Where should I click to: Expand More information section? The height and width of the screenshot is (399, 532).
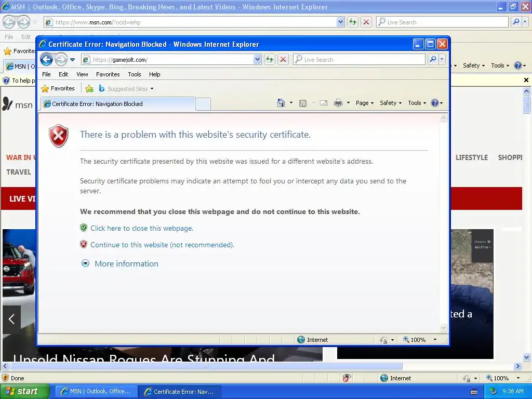[120, 263]
